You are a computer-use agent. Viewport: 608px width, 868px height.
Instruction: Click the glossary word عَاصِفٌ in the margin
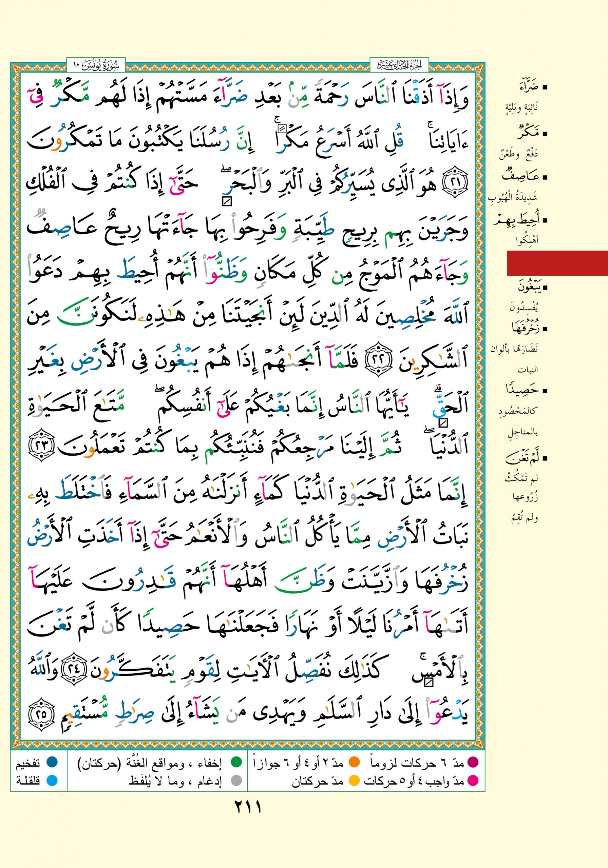tap(520, 177)
